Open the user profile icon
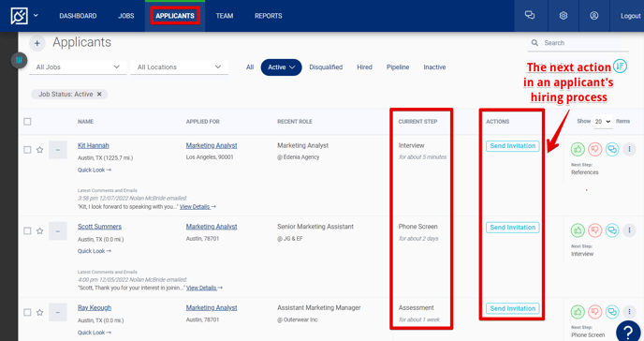The width and height of the screenshot is (644, 341). (x=593, y=16)
